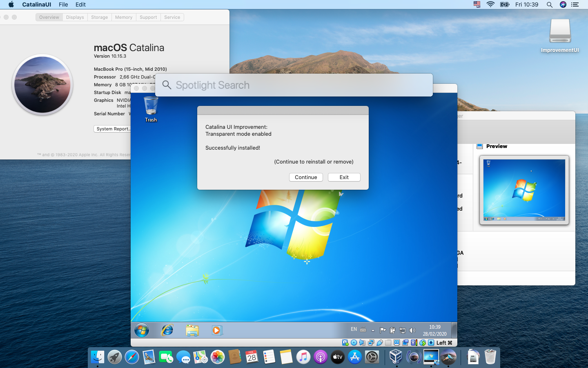Launch Internet Explorer from Windows taskbar
Screen dimensions: 588x368
[167, 330]
